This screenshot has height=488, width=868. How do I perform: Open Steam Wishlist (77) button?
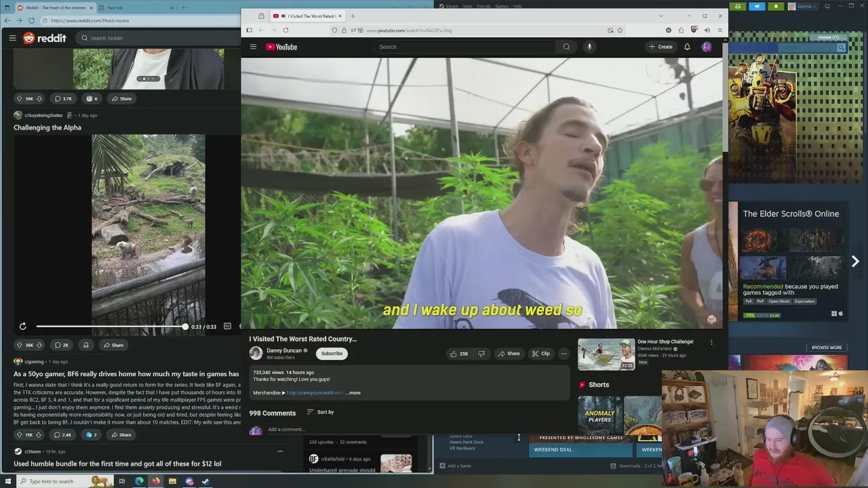(828, 37)
